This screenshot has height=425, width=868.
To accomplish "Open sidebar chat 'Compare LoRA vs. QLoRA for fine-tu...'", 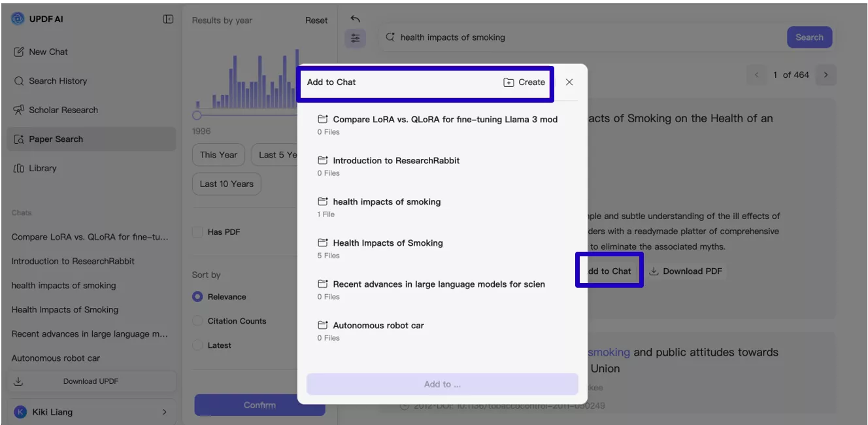I will (90, 237).
